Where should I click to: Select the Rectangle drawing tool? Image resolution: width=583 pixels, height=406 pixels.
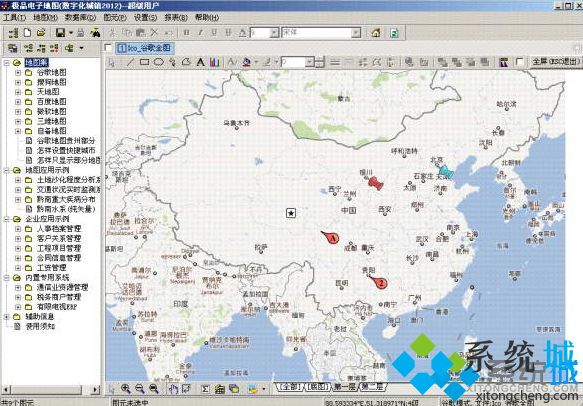[144, 62]
